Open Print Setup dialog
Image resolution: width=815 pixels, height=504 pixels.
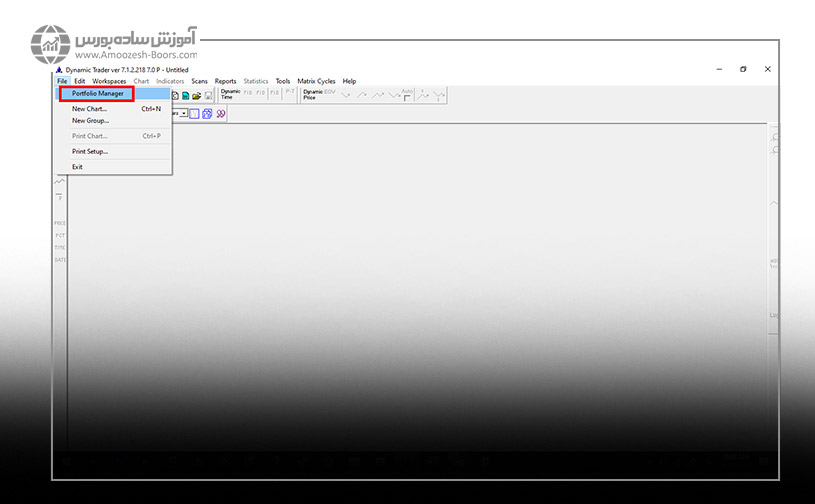point(90,151)
